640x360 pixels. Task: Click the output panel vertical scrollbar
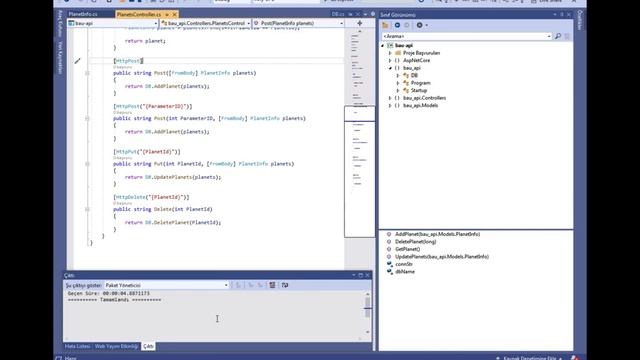pos(367,313)
